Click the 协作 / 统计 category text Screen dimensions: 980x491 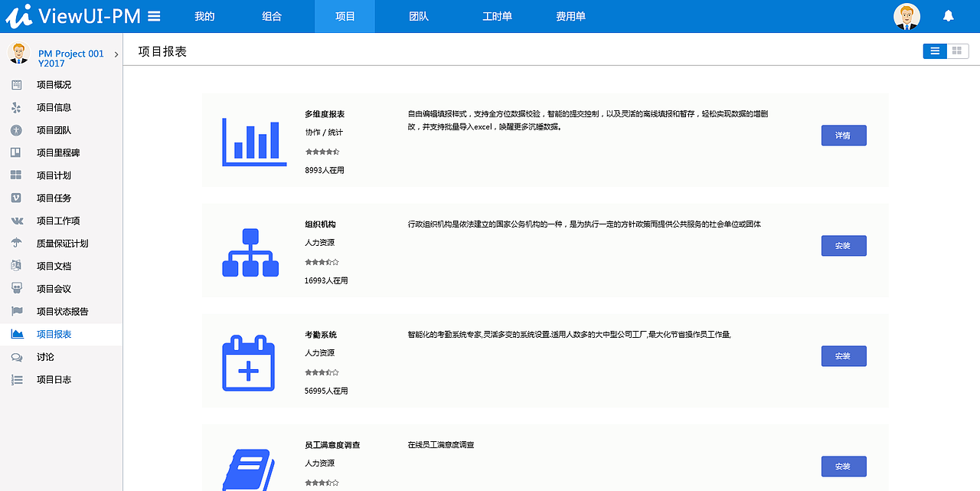click(x=324, y=133)
